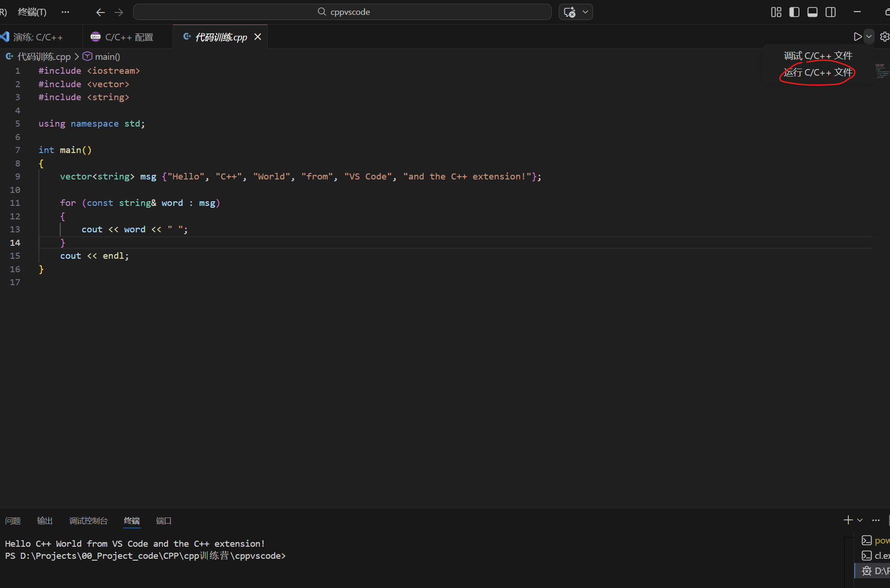
Task: Open the gear settings icon in editor toolbar
Action: [884, 37]
